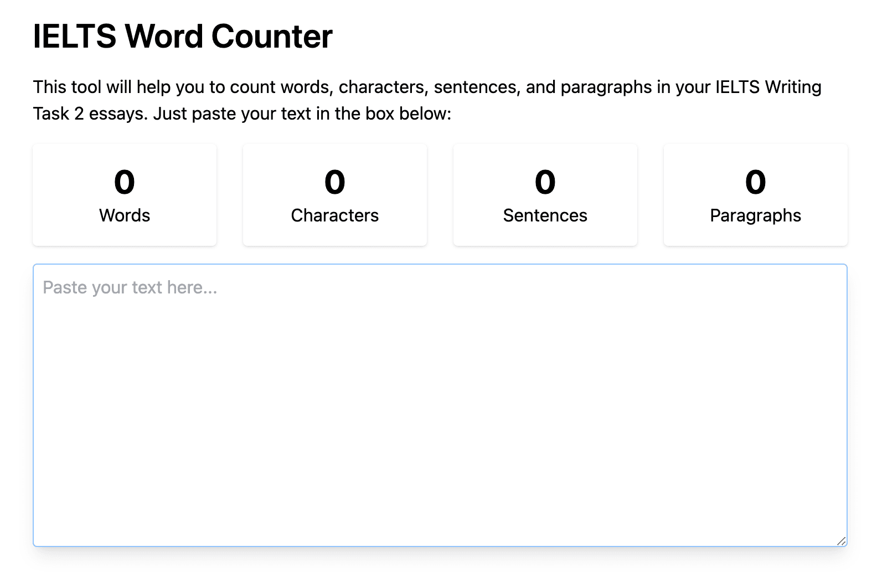Click the zero above the Sentences label
Viewport: 877px width, 588px height.
tap(545, 182)
